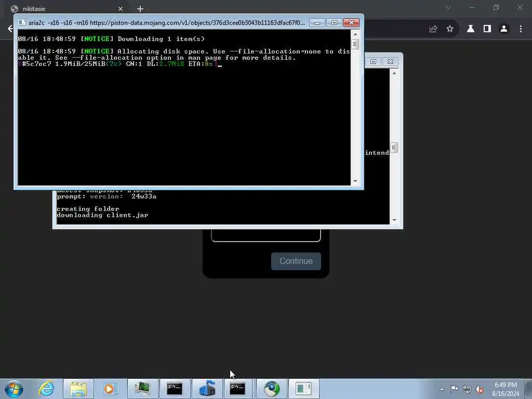The image size is (532, 399).
Task: Click Show Desktop at the taskbar edge
Action: point(528,389)
